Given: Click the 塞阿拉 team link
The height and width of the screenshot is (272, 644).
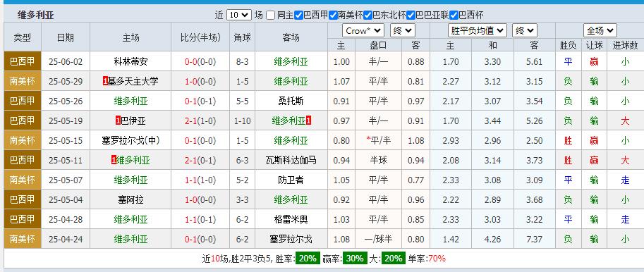Looking at the screenshot, I should click(x=130, y=200).
